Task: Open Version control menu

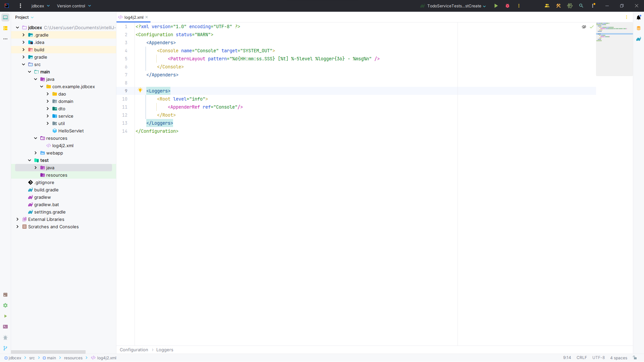Action: [x=74, y=6]
